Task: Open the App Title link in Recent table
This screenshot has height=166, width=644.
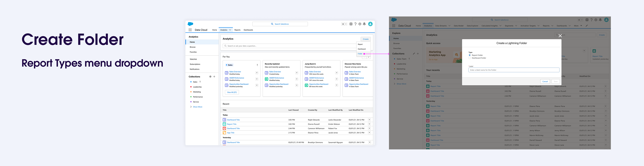Action: point(230,133)
